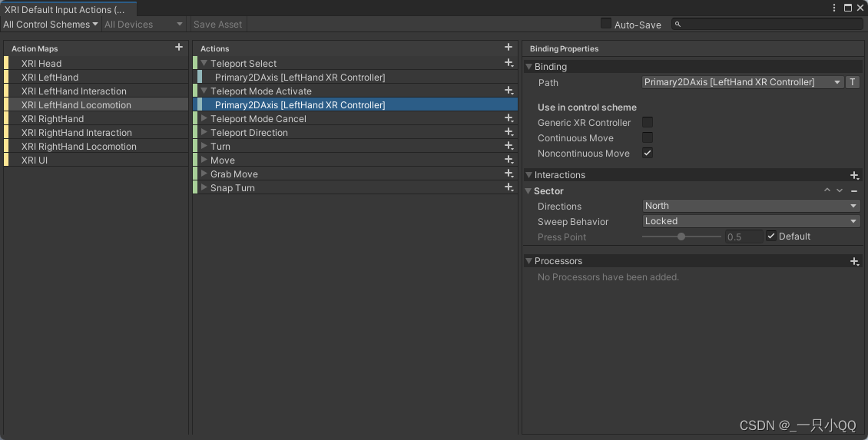Add binding to Teleport Mode Activate action
Screen dimensions: 868x440
point(509,91)
